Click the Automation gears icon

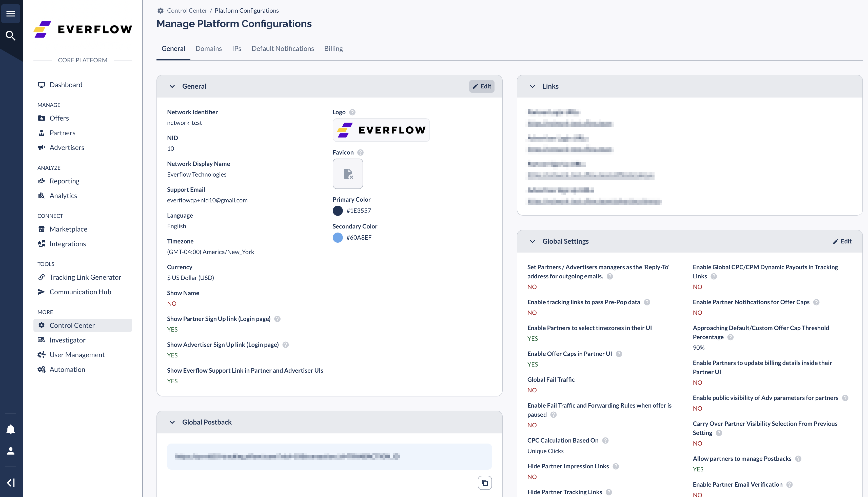[41, 369]
